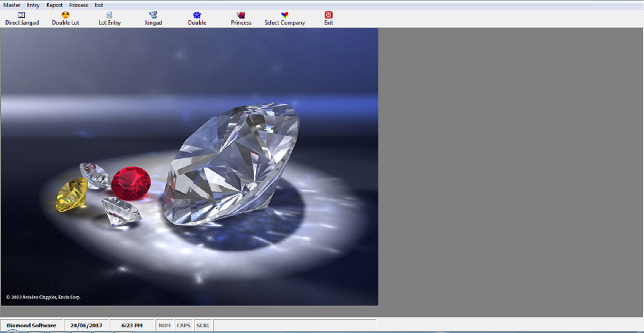
Task: Launch Lot Entry from the toolbar
Action: click(x=110, y=18)
